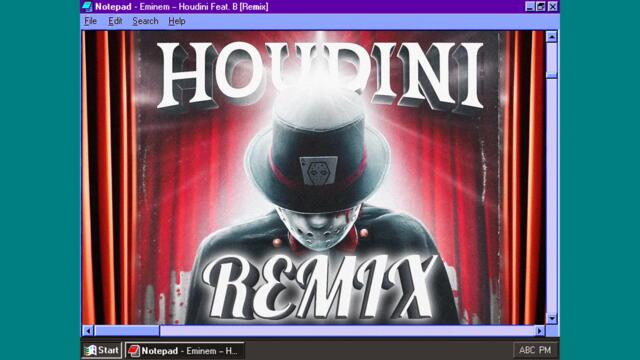
Task: Click the Start button in taskbar
Action: pyautogui.click(x=102, y=350)
